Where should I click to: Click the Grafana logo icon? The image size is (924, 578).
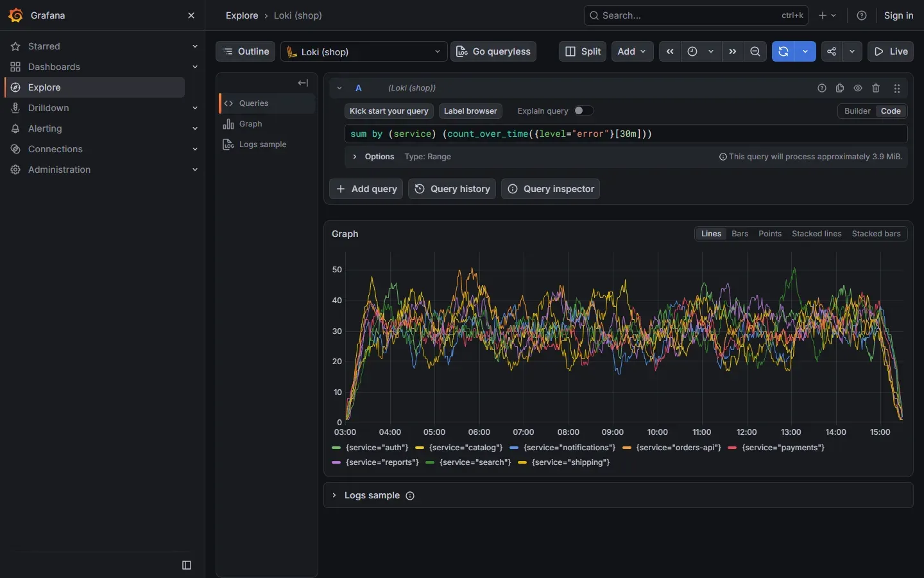pos(15,15)
